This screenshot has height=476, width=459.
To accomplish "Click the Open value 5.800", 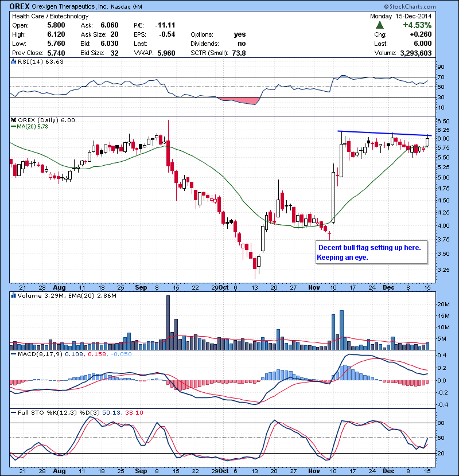I will (x=56, y=25).
